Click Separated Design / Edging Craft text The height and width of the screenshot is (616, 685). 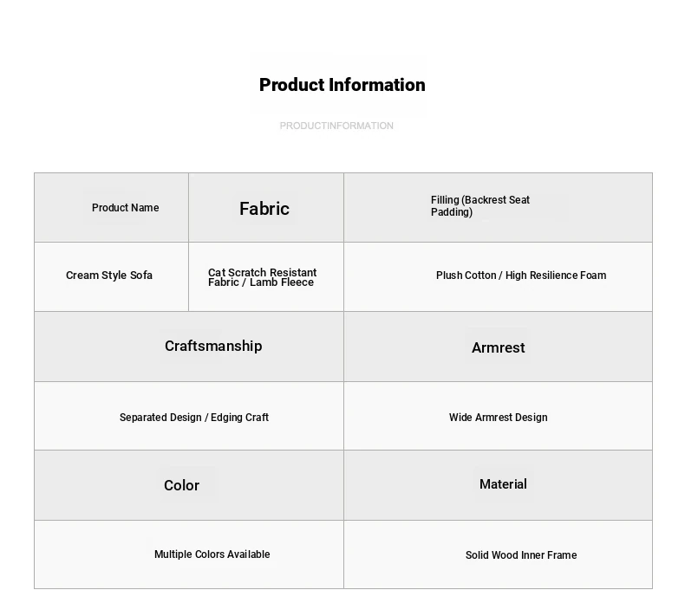194,418
